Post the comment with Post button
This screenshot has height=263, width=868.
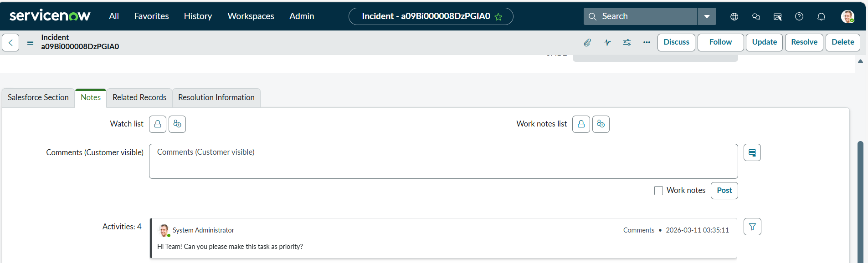point(724,191)
